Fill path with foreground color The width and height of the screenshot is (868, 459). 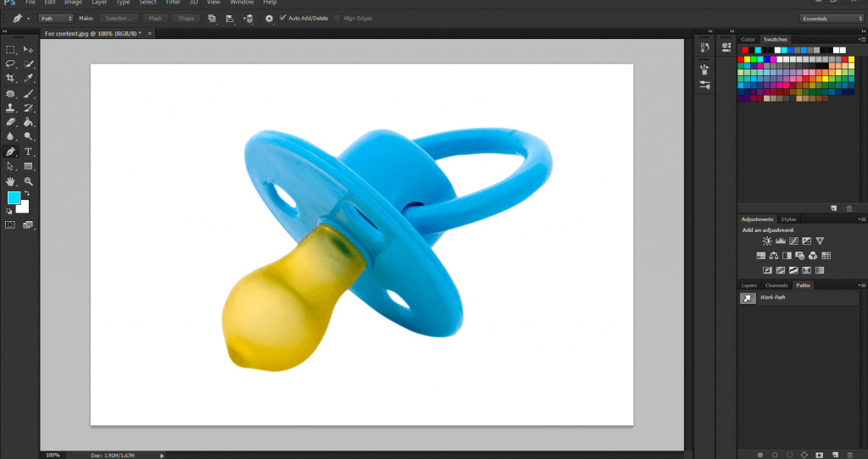760,455
